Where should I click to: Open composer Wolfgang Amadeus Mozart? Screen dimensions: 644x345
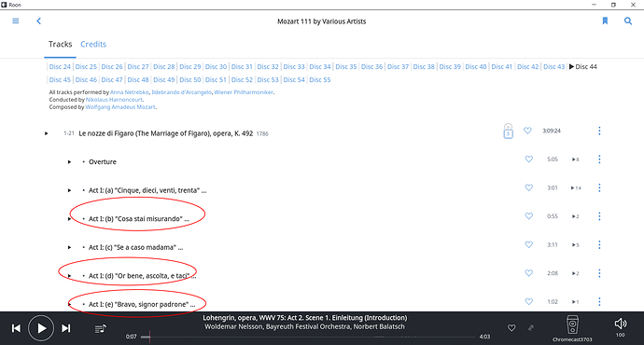(120, 107)
